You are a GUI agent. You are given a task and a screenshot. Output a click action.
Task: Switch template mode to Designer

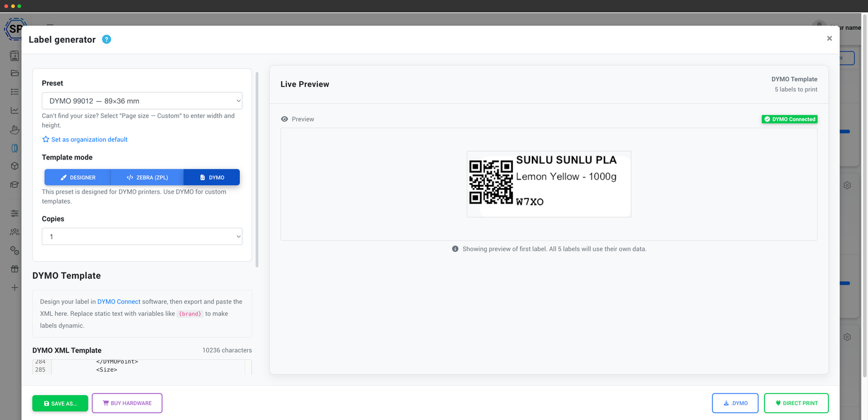pyautogui.click(x=77, y=177)
